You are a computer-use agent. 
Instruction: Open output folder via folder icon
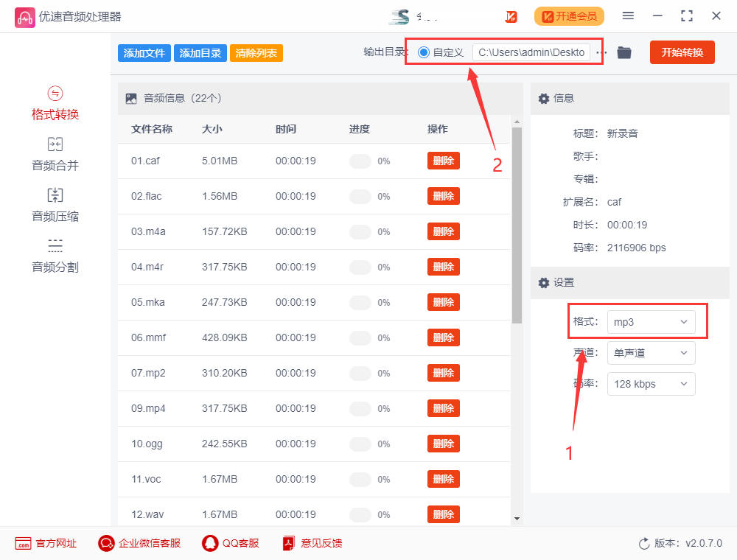[624, 52]
